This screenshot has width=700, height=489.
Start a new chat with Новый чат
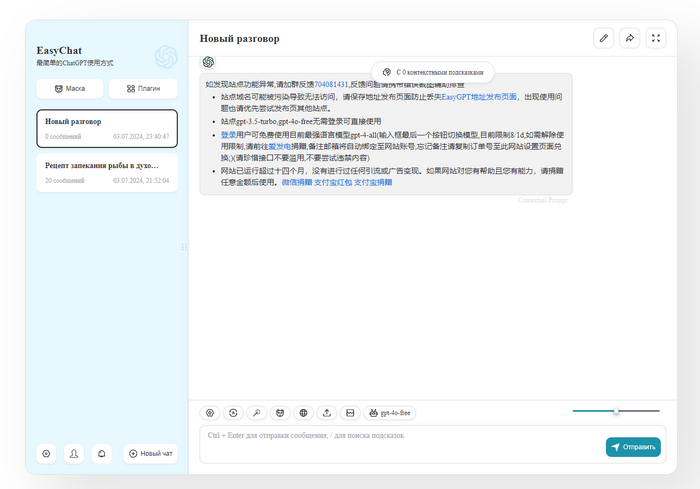click(x=151, y=454)
